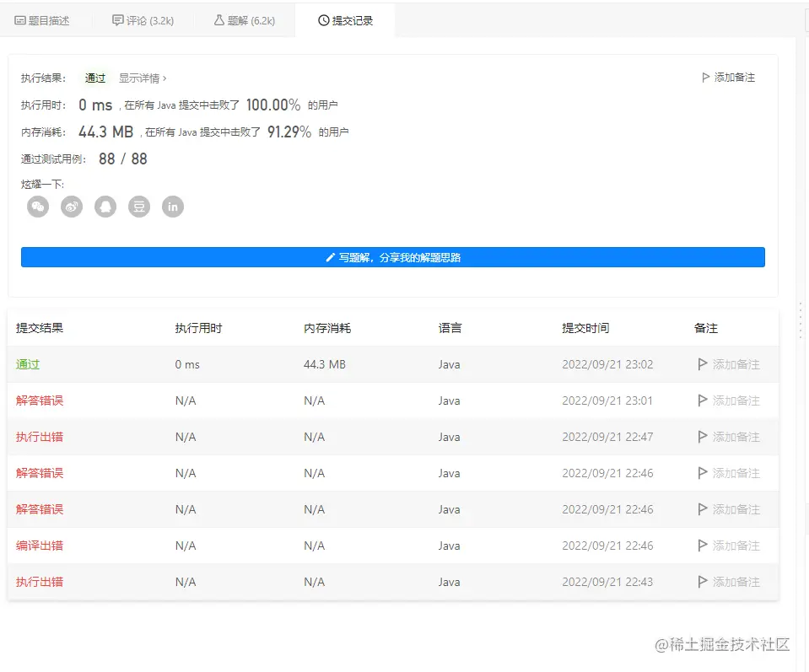Switch to 评论 (3.2k) tab

point(143,20)
